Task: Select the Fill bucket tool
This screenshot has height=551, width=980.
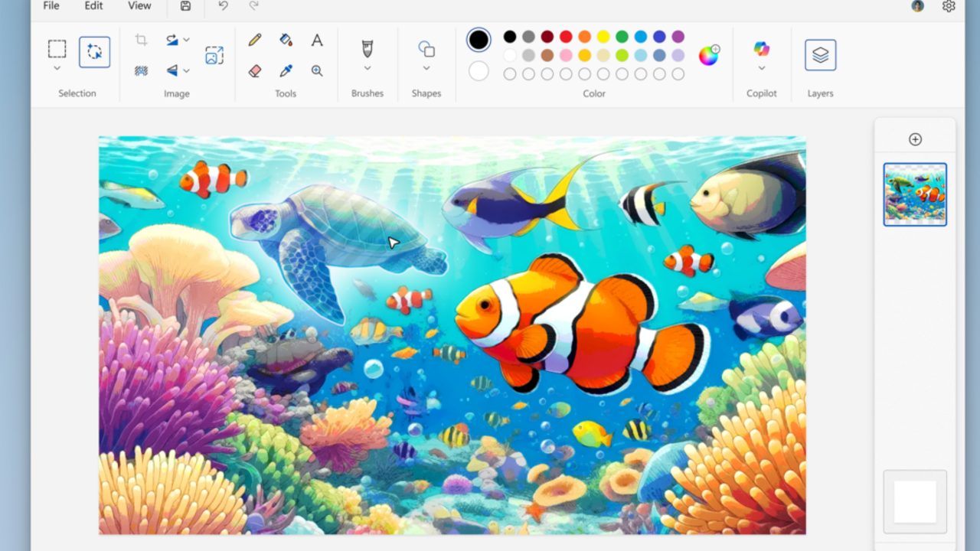Action: [286, 40]
